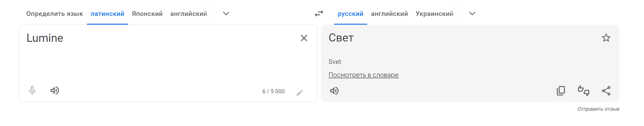This screenshot has height=126, width=644.
Task: Open Посмотреть в словаре link
Action: coord(363,75)
